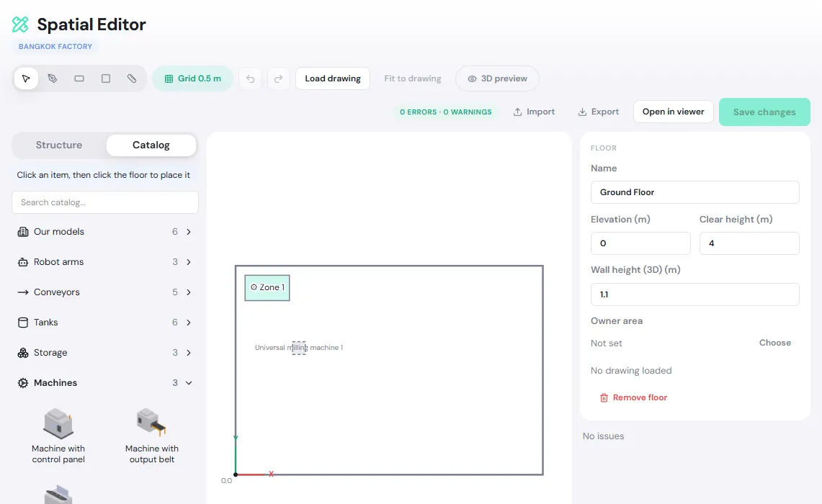Switch to the Catalog tab
Viewport: 822px width, 504px height.
[151, 145]
